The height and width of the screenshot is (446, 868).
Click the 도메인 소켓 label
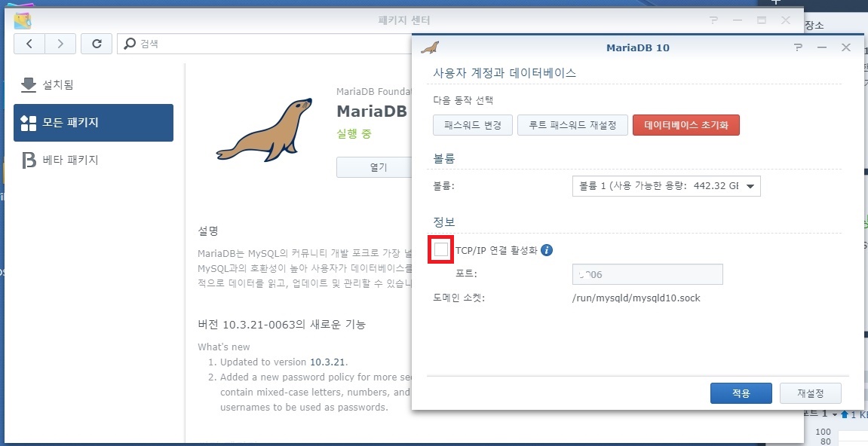click(x=459, y=298)
